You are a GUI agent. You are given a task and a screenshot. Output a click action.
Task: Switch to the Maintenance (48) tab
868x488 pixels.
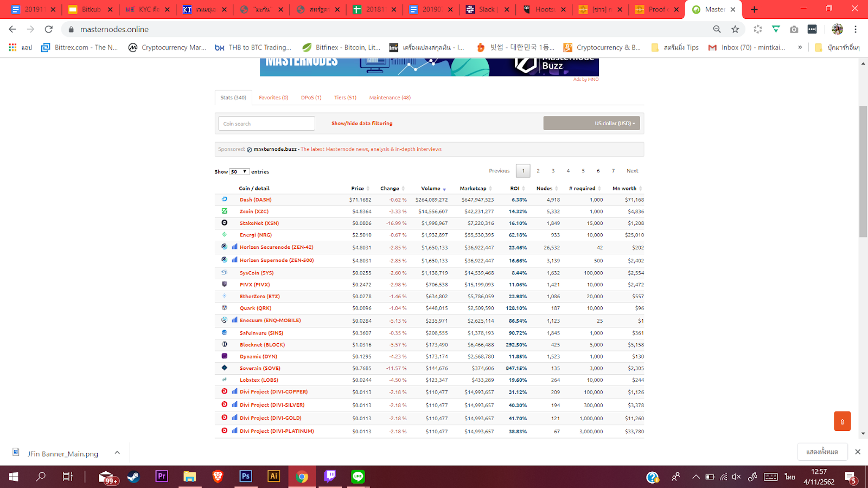(x=390, y=98)
